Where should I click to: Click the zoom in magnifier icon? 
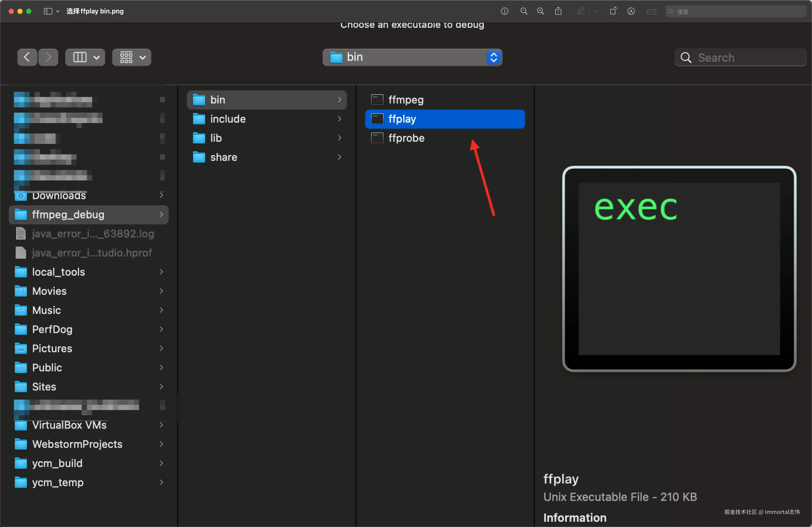point(540,11)
